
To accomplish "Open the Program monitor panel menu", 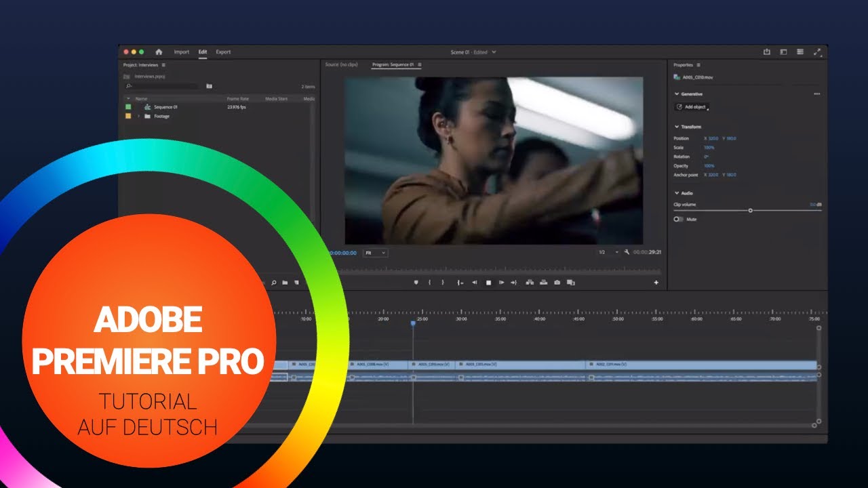I will pos(420,64).
